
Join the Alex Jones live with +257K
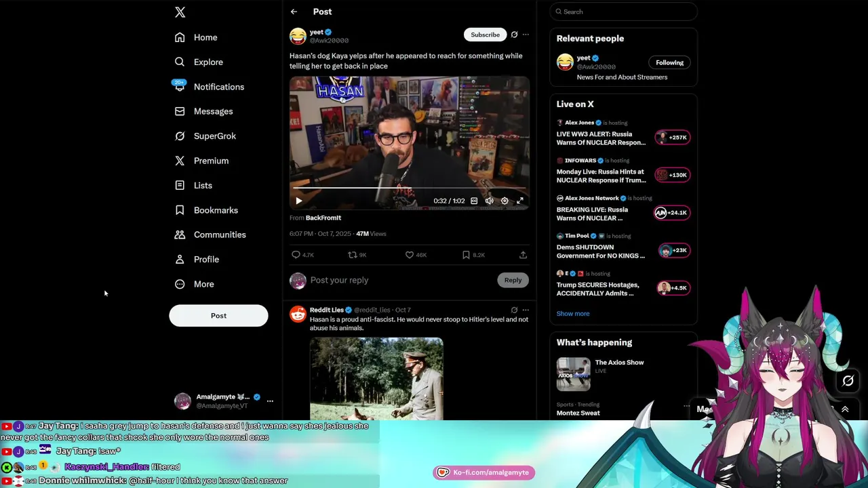pos(672,138)
